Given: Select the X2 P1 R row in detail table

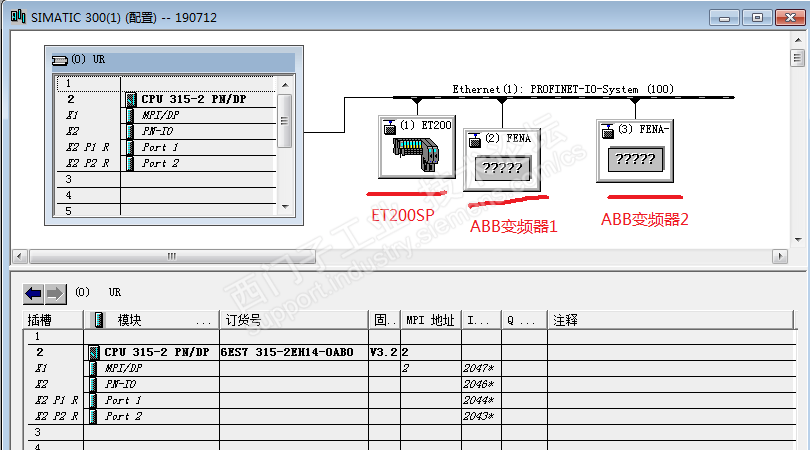Looking at the screenshot, I should coord(411,400).
